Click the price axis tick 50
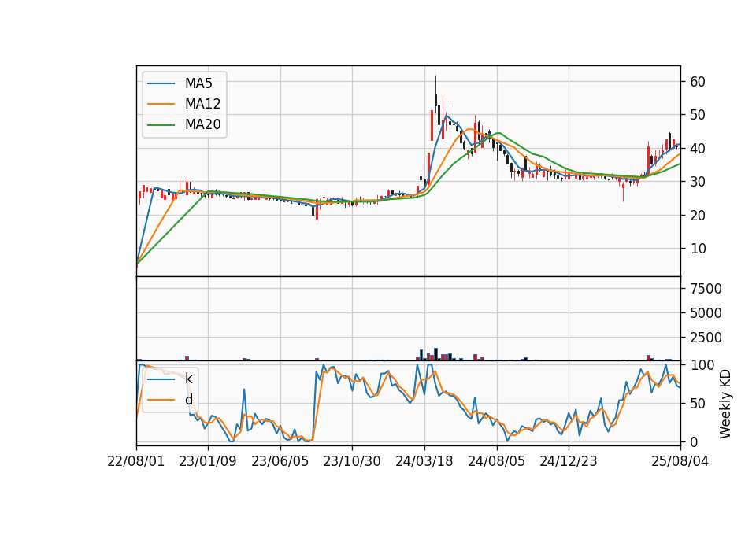 [x=698, y=115]
